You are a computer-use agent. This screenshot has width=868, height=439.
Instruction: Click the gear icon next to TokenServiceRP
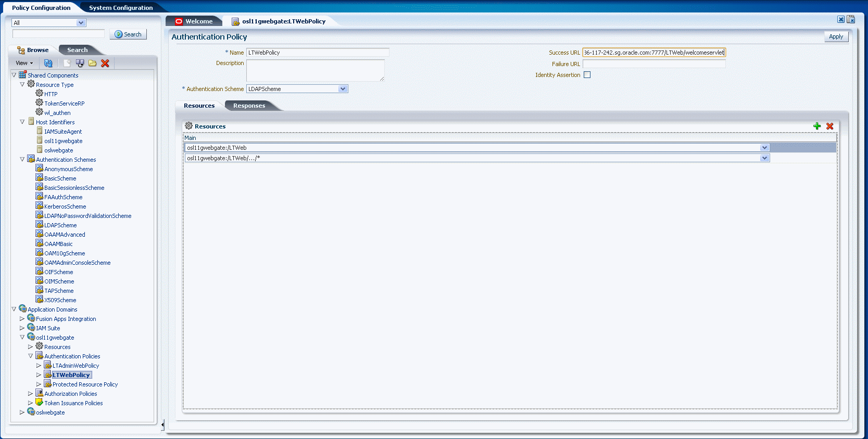pos(39,102)
